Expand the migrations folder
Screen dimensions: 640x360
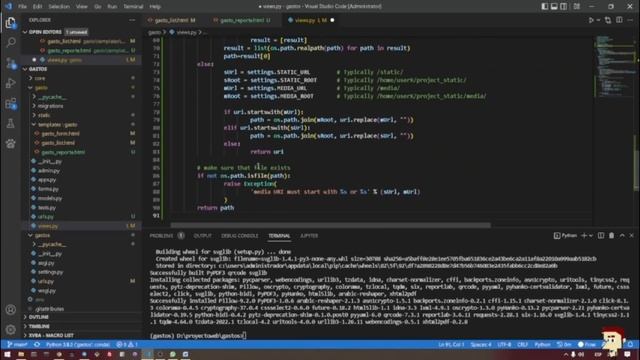click(x=50, y=106)
